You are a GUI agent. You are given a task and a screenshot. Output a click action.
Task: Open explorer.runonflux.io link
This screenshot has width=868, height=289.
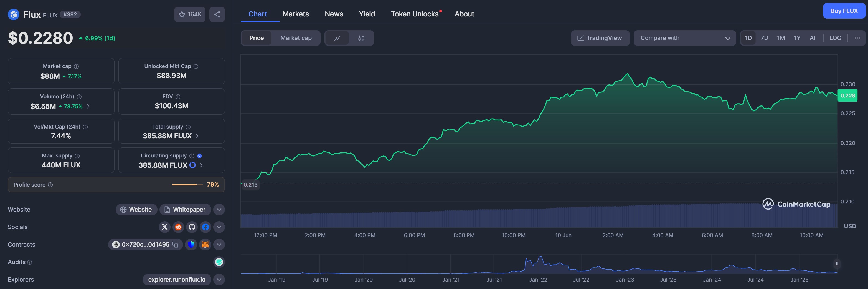click(x=177, y=280)
